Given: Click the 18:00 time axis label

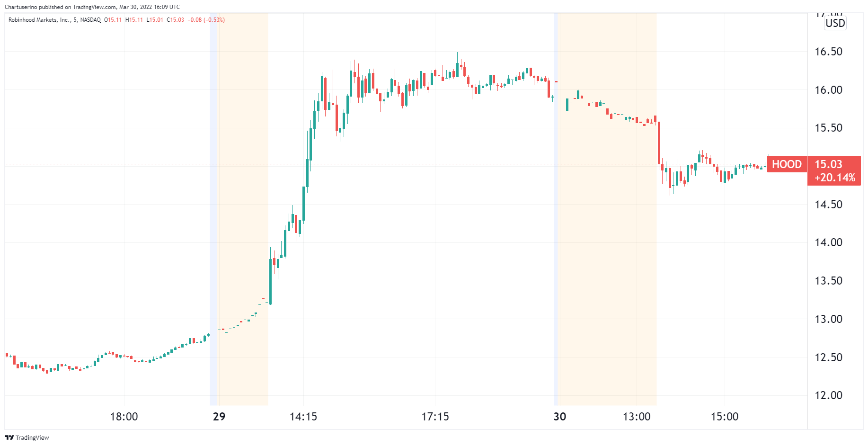Looking at the screenshot, I should [x=124, y=417].
